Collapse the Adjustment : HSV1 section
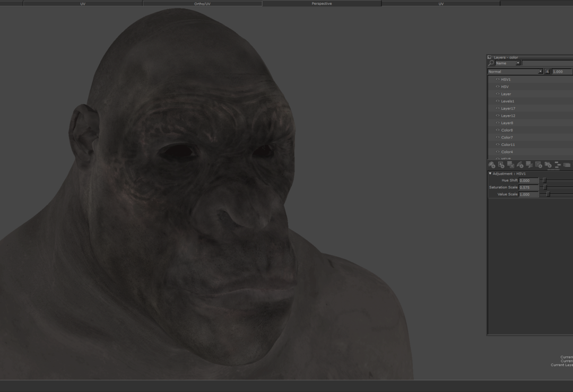Image resolution: width=573 pixels, height=392 pixels. [490, 173]
